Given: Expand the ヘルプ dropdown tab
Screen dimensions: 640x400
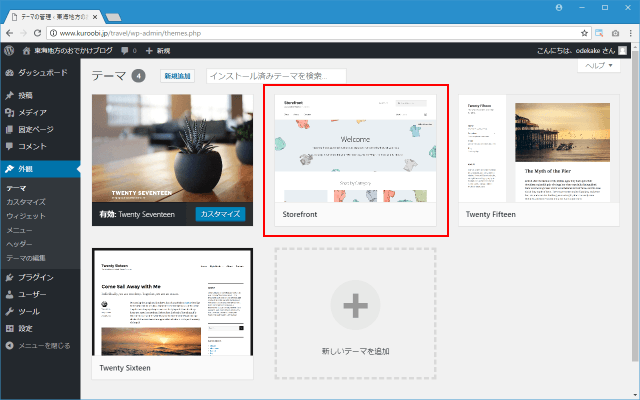Looking at the screenshot, I should point(598,65).
